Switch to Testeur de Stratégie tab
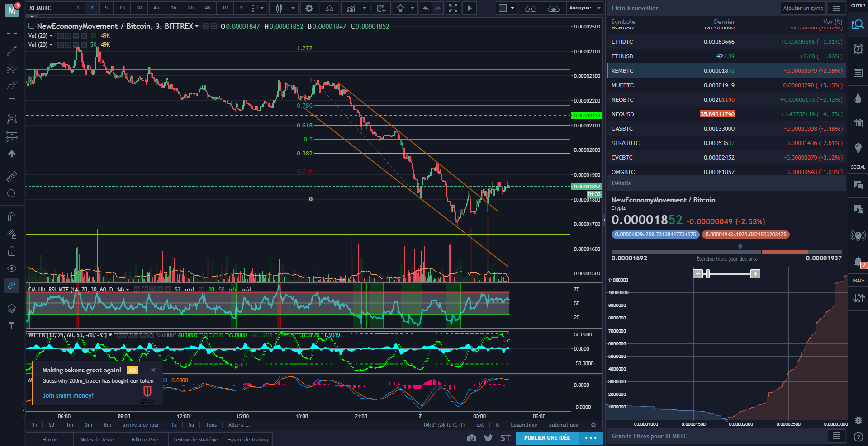The height and width of the screenshot is (446, 868). pos(195,440)
